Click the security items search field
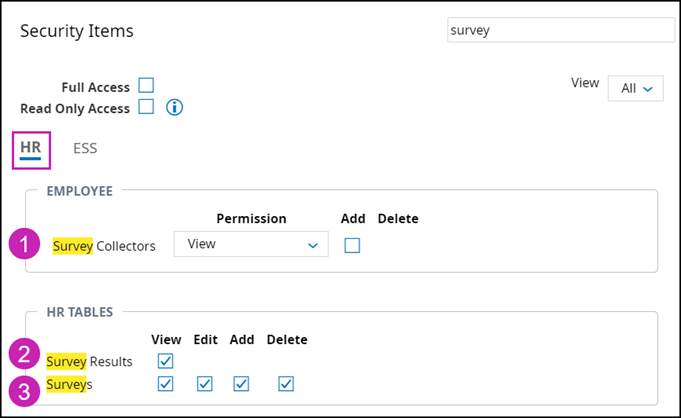Image resolution: width=681 pixels, height=418 pixels. [561, 30]
